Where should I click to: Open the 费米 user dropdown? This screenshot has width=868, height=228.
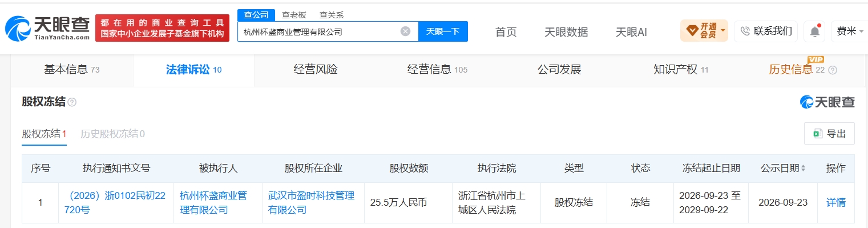pyautogui.click(x=850, y=31)
